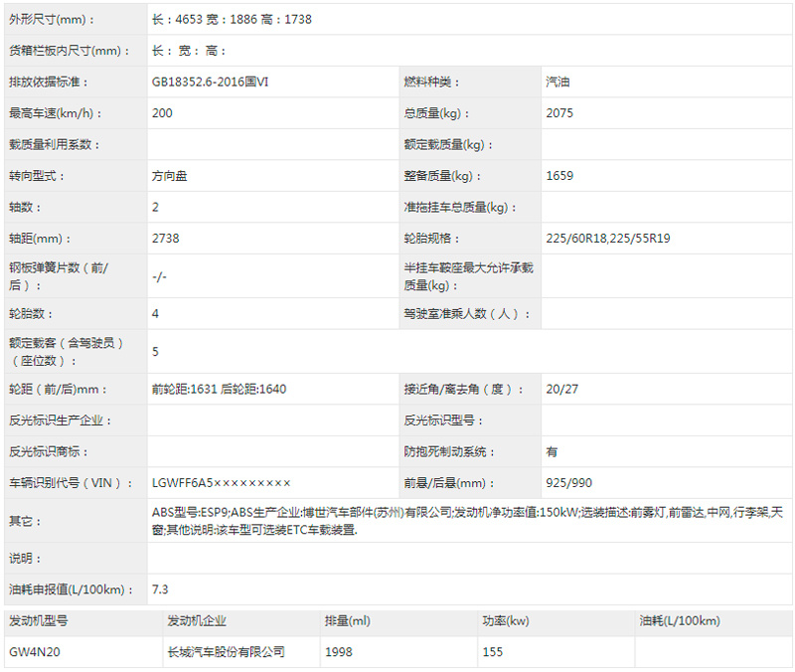The width and height of the screenshot is (795, 672).
Task: Click the 轮距（前/后)mm label
Action: point(58,390)
